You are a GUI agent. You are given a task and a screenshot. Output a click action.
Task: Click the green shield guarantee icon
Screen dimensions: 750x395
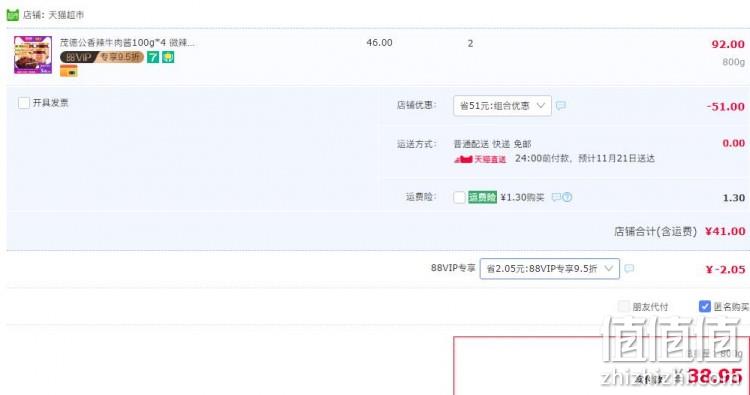pyautogui.click(x=168, y=57)
